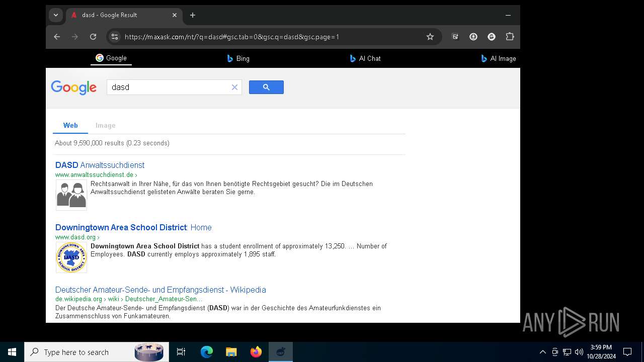644x362 pixels.
Task: Launch Microsoft Edge from taskbar
Action: click(207, 352)
